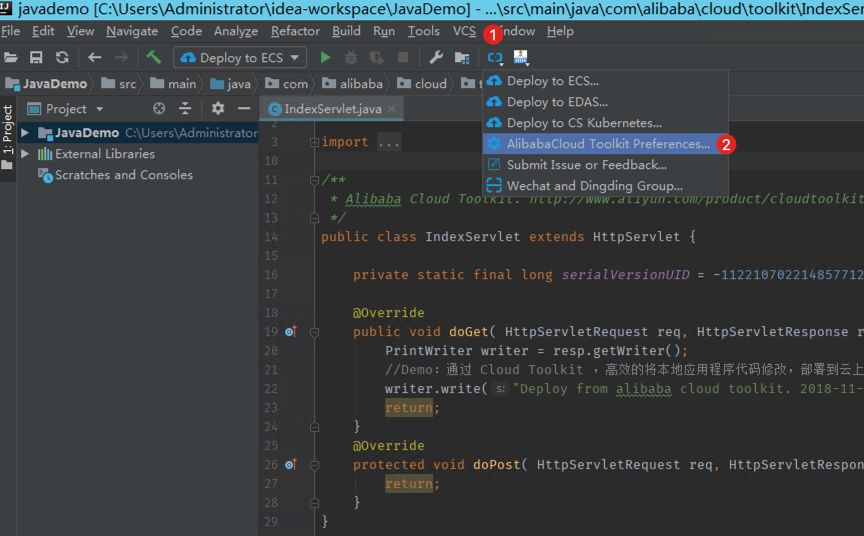This screenshot has width=864, height=536.
Task: Open the File menu
Action: tap(10, 31)
